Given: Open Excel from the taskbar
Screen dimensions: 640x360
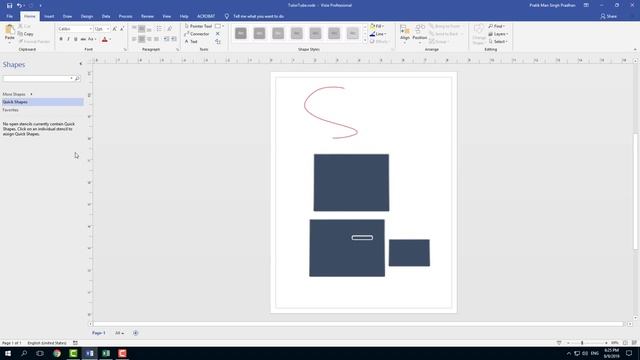Looking at the screenshot, I should click(106, 353).
